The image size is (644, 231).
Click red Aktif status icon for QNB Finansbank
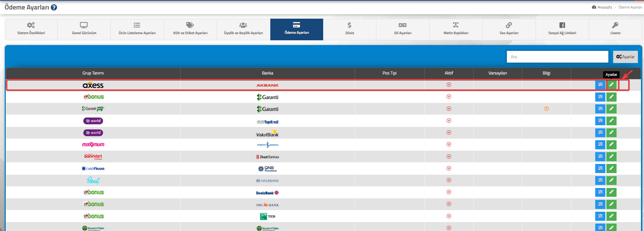pos(449,168)
